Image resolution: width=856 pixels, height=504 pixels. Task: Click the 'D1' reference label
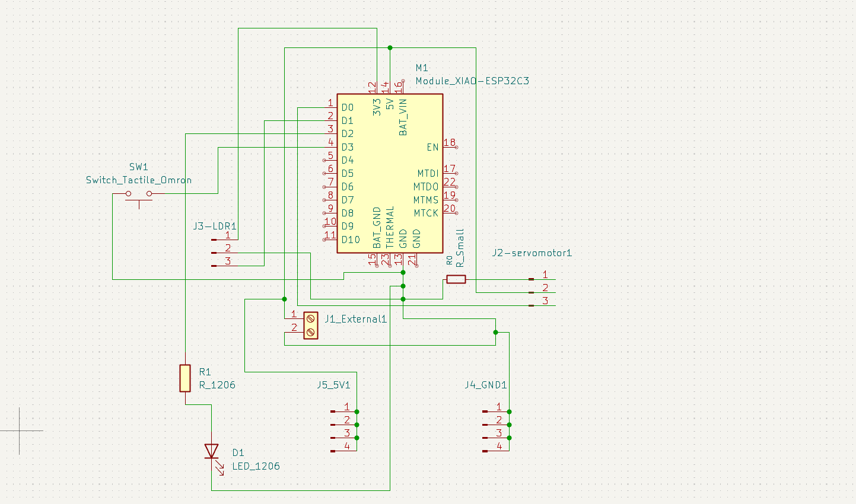[238, 453]
